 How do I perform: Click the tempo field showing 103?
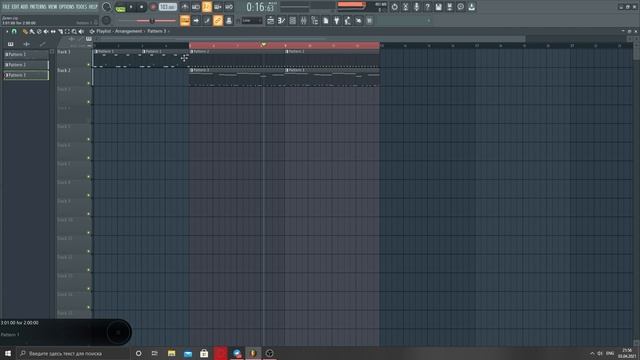167,7
